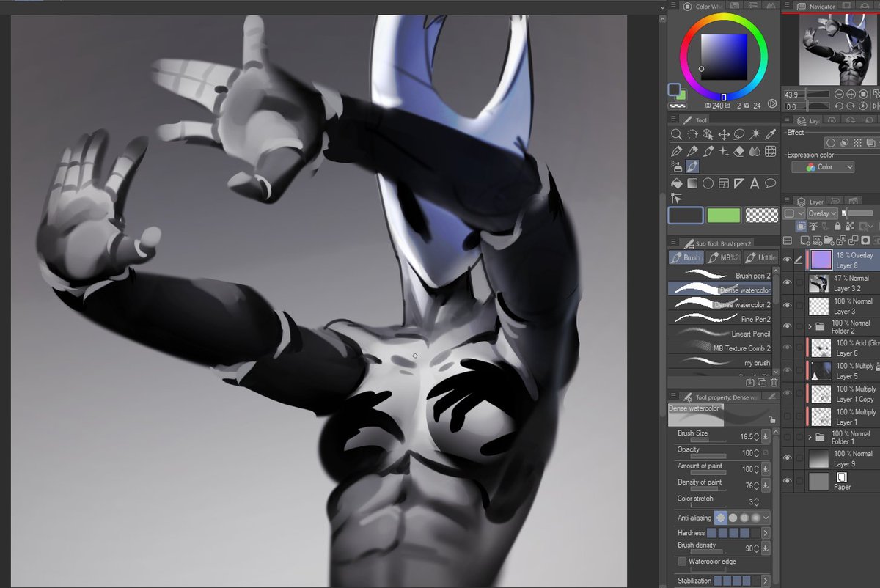Expand the Folder 2 layer group
Image resolution: width=880 pixels, height=588 pixels.
[x=810, y=326]
